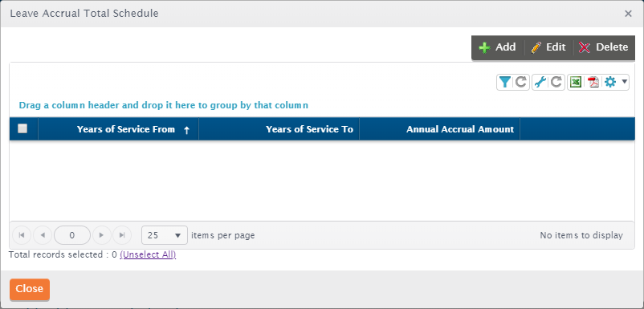This screenshot has width=644, height=309.
Task: Click the Delete button
Action: point(603,47)
